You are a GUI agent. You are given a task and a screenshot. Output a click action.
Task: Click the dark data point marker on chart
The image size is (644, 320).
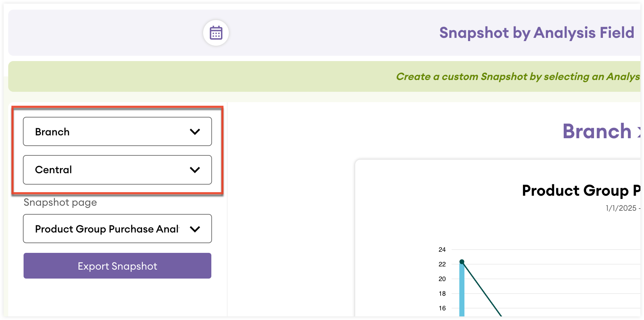pos(462,262)
